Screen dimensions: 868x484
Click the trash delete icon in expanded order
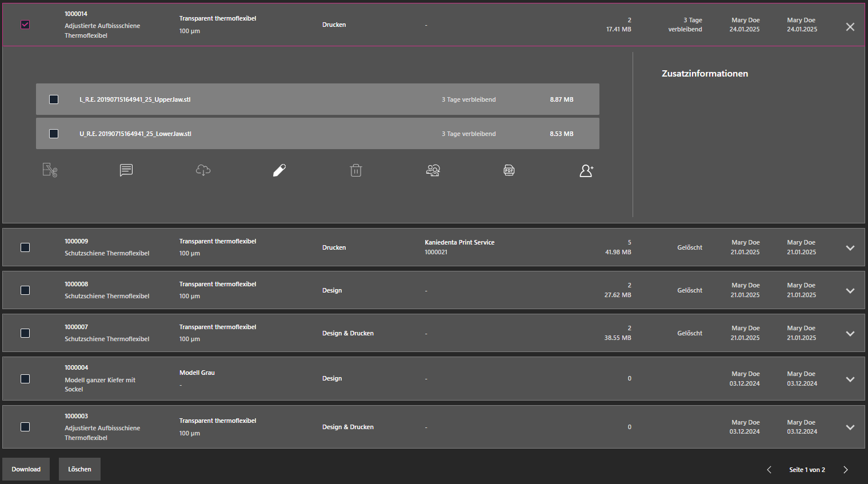click(x=356, y=170)
